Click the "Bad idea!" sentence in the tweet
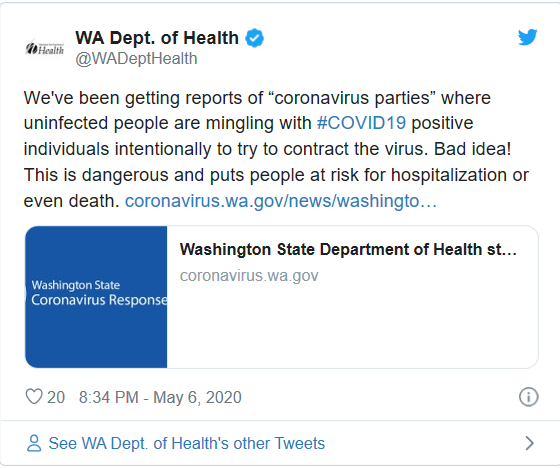The height and width of the screenshot is (468, 560). coord(472,149)
